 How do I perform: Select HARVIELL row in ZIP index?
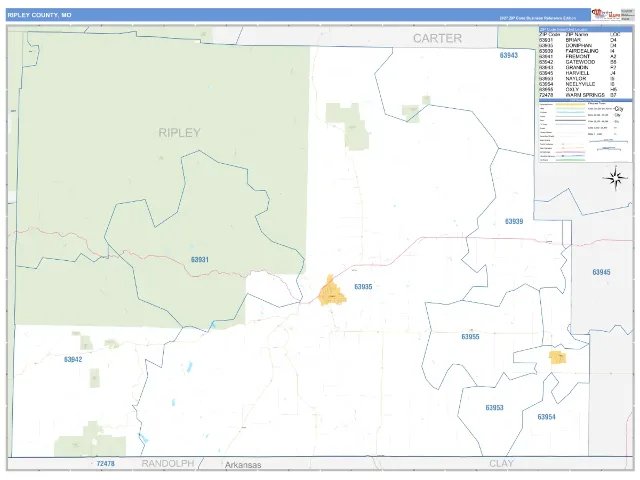(x=578, y=73)
